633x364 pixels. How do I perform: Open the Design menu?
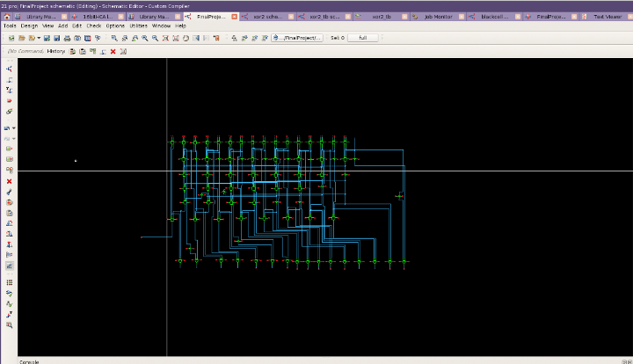click(x=29, y=25)
